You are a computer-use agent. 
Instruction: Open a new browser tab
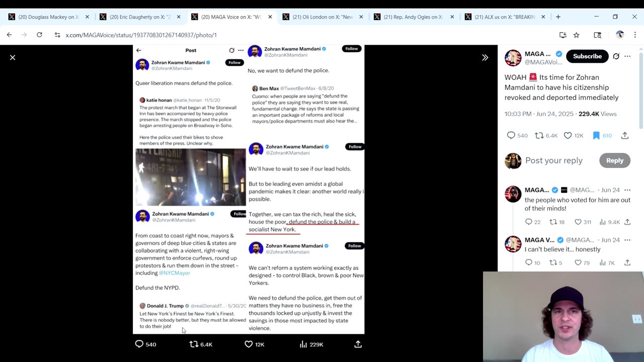(558, 17)
